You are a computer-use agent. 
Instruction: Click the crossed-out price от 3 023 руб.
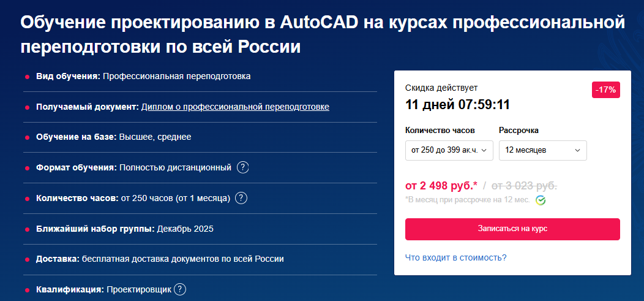point(525,185)
